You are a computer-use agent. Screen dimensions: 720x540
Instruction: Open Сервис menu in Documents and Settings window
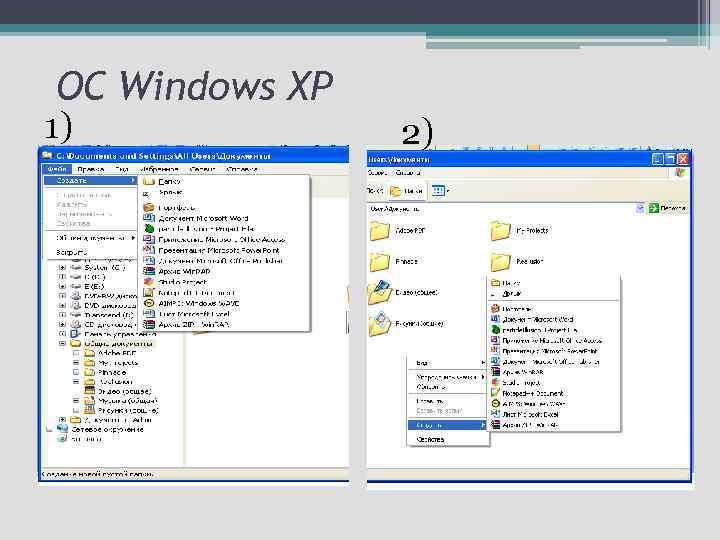click(x=202, y=169)
